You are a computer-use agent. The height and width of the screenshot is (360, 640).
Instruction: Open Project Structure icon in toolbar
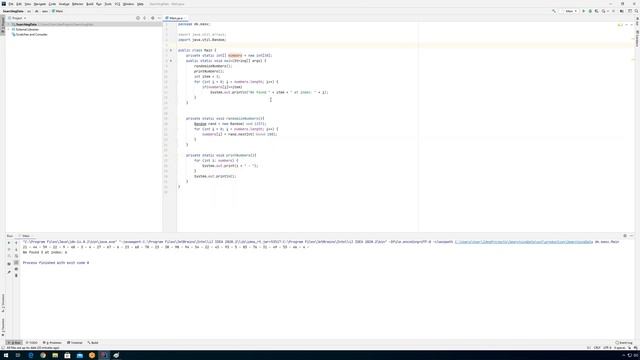pos(622,11)
